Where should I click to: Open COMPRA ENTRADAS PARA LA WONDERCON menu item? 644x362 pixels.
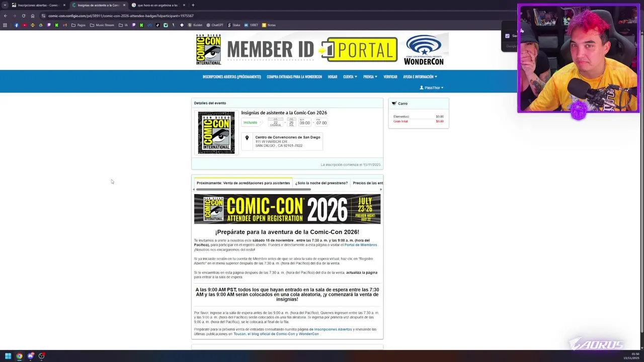pos(294,77)
